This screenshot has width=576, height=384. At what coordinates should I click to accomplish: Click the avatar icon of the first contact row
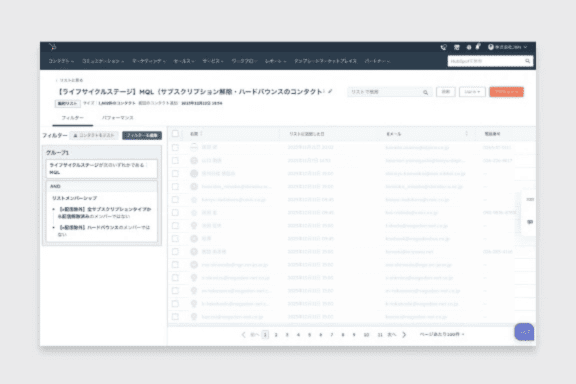coord(194,147)
